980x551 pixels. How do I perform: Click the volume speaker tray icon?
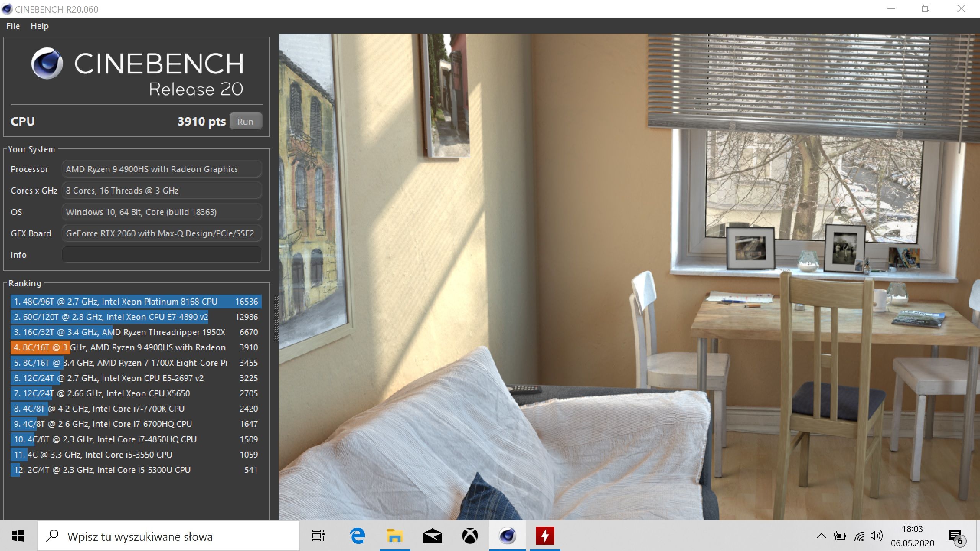[876, 536]
